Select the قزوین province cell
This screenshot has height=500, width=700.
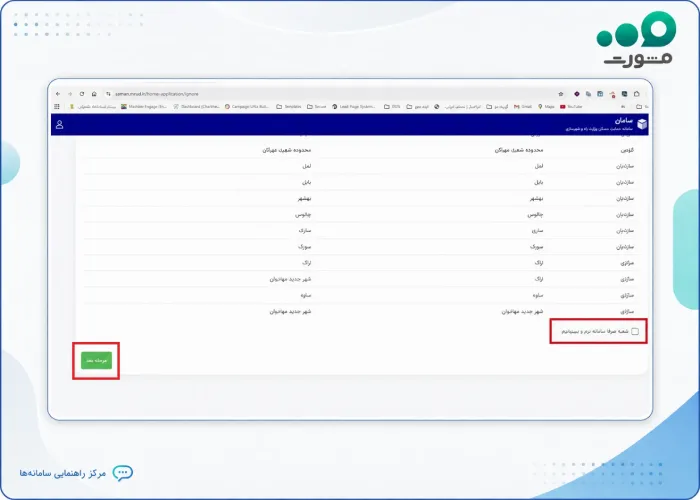(627, 150)
